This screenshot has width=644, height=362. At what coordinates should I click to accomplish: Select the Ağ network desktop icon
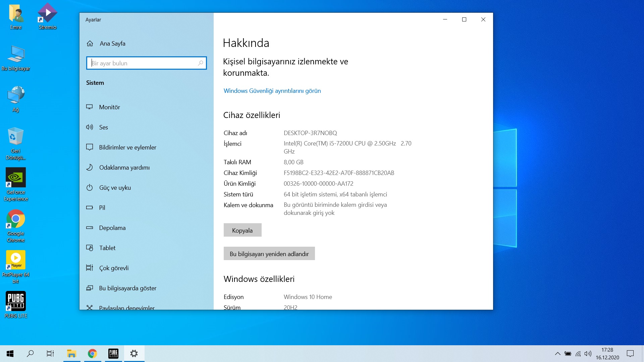16,99
